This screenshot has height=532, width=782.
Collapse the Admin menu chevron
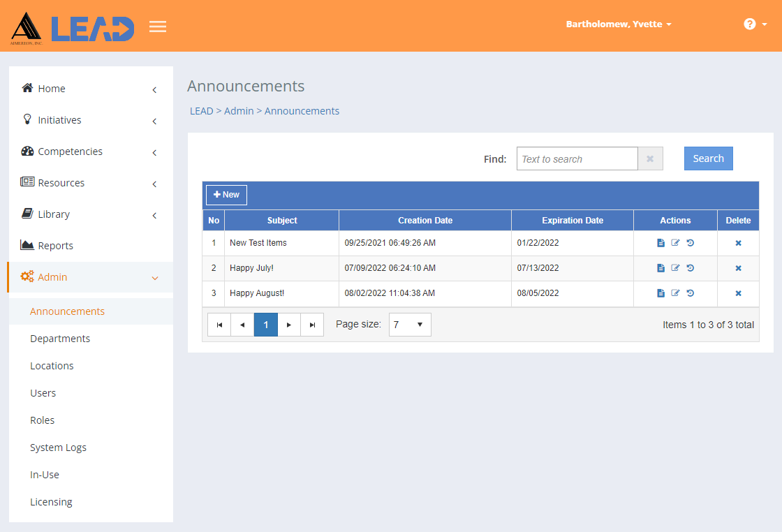tap(155, 278)
